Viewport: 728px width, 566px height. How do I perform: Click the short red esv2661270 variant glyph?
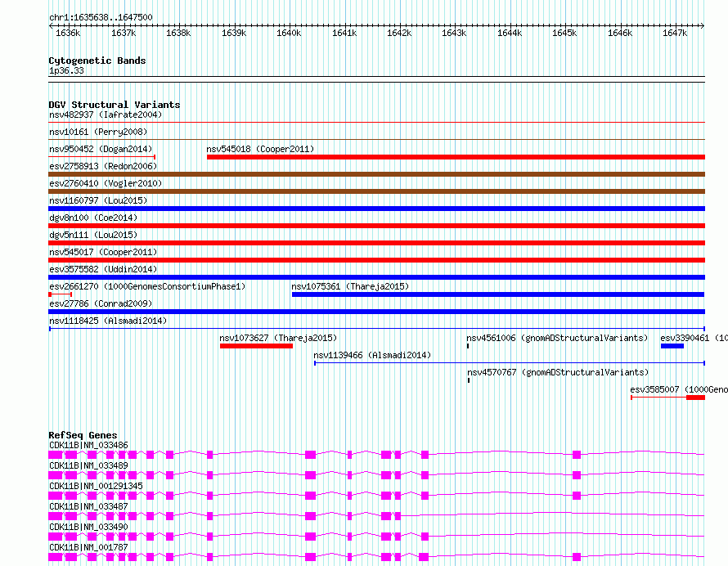pos(60,294)
